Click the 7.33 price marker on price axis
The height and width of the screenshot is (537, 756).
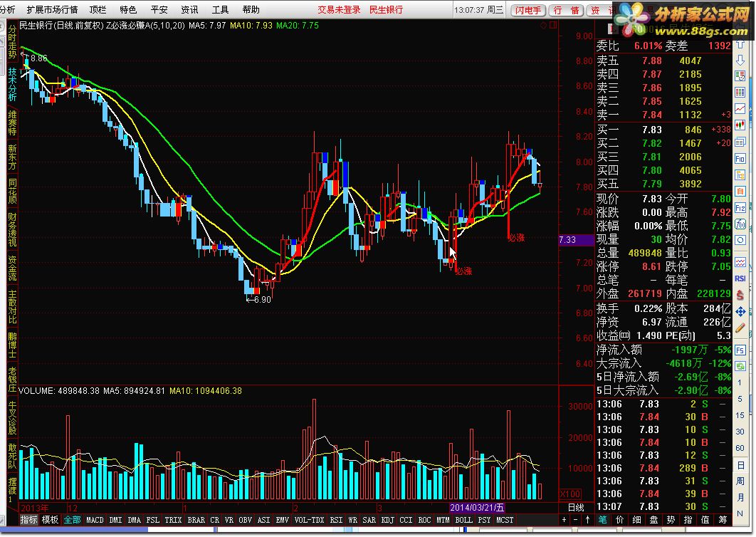pyautogui.click(x=576, y=240)
